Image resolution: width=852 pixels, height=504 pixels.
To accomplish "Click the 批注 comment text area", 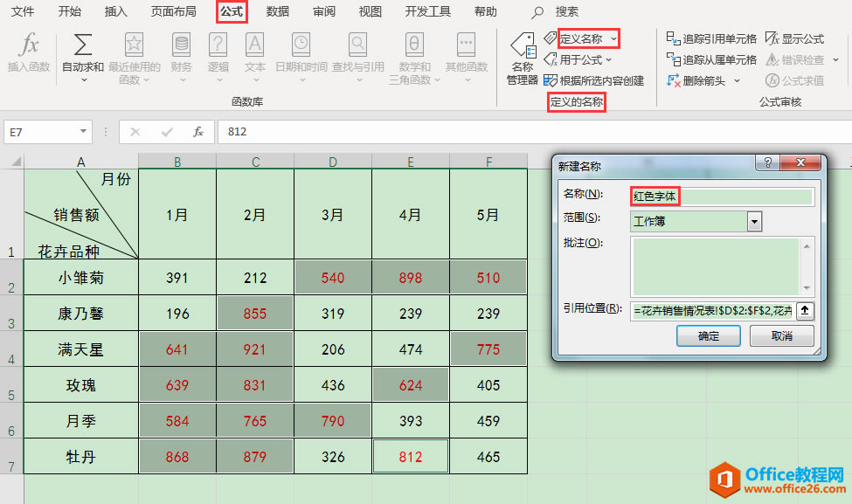I will tap(715, 266).
